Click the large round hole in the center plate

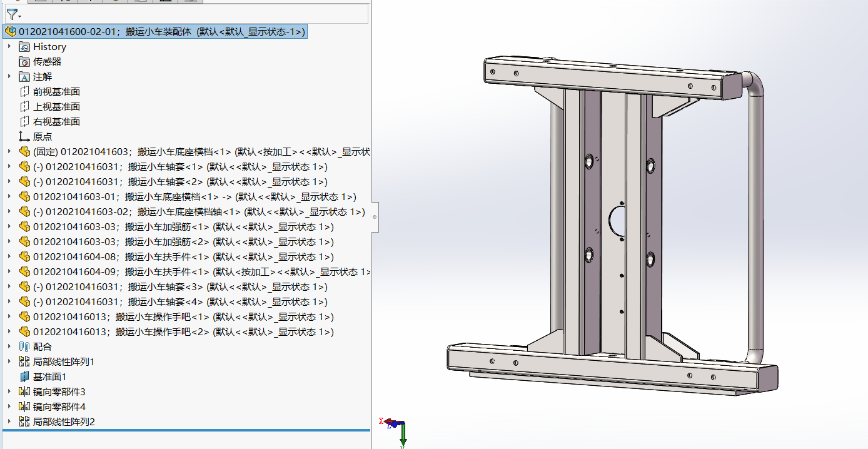point(617,221)
